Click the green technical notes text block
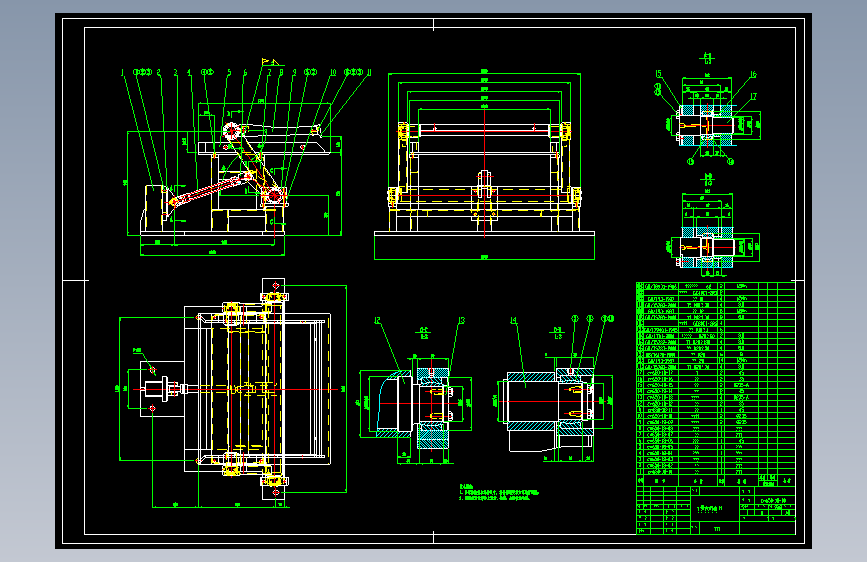Image resolution: width=867 pixels, height=562 pixels. [498, 492]
